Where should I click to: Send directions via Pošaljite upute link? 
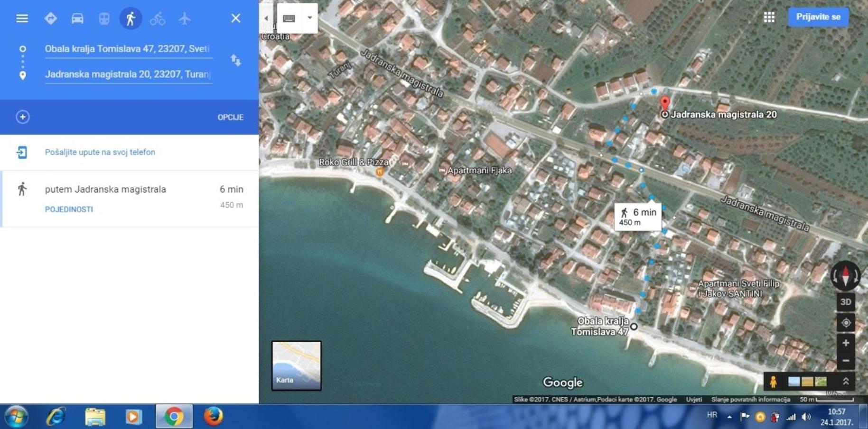[100, 152]
